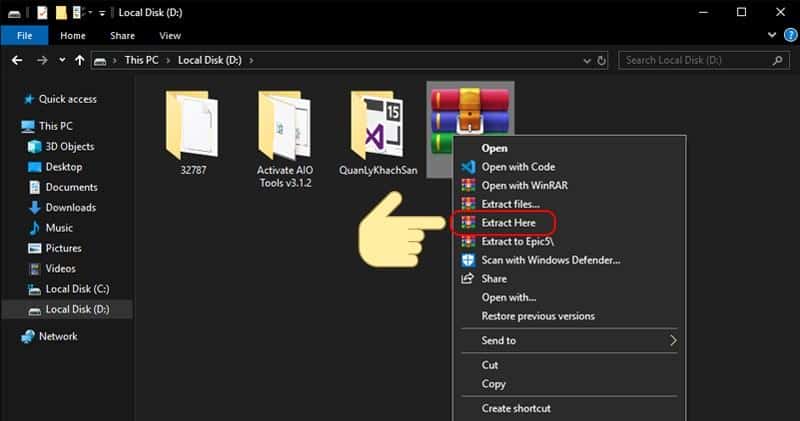Switch to the View ribbon tab
The image size is (800, 421).
click(x=169, y=35)
